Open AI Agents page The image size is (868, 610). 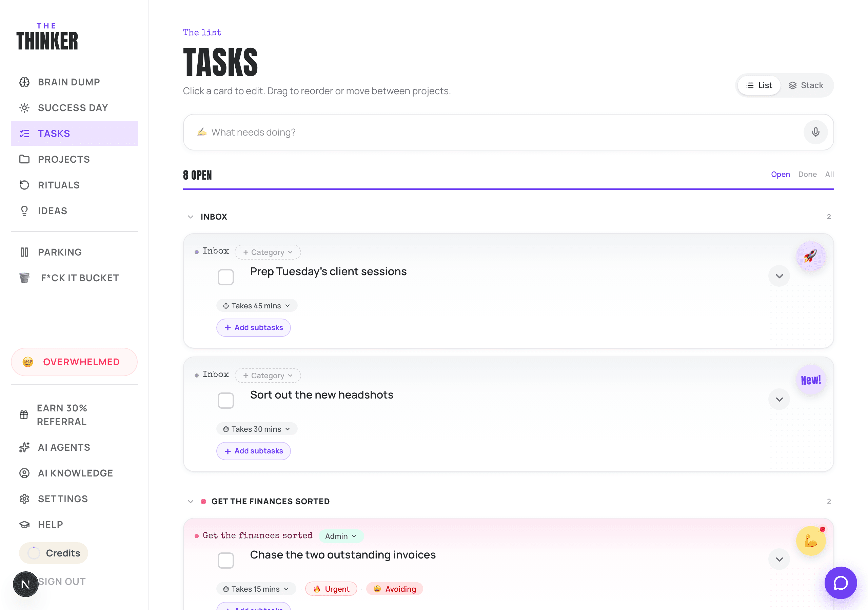click(x=74, y=447)
